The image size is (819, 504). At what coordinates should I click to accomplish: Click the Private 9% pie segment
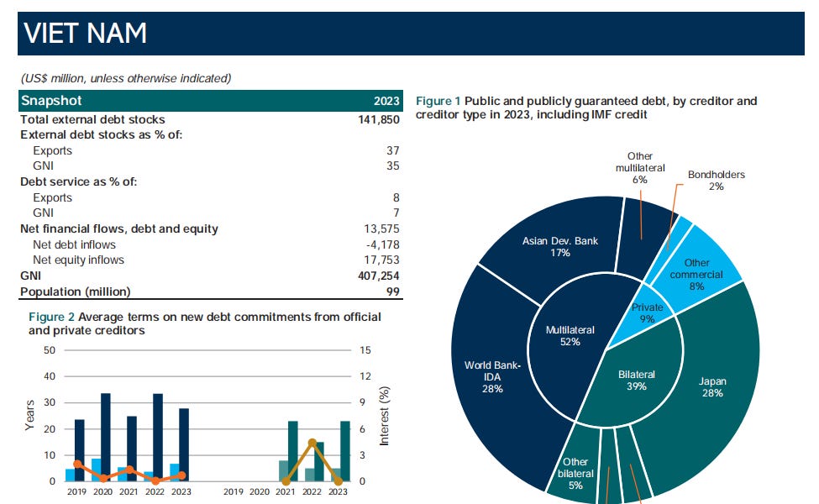tap(647, 312)
